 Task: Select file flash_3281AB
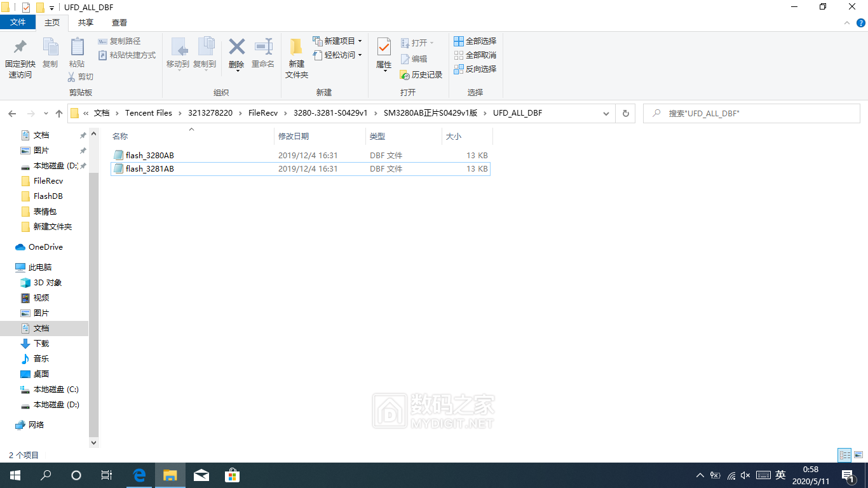(300, 169)
